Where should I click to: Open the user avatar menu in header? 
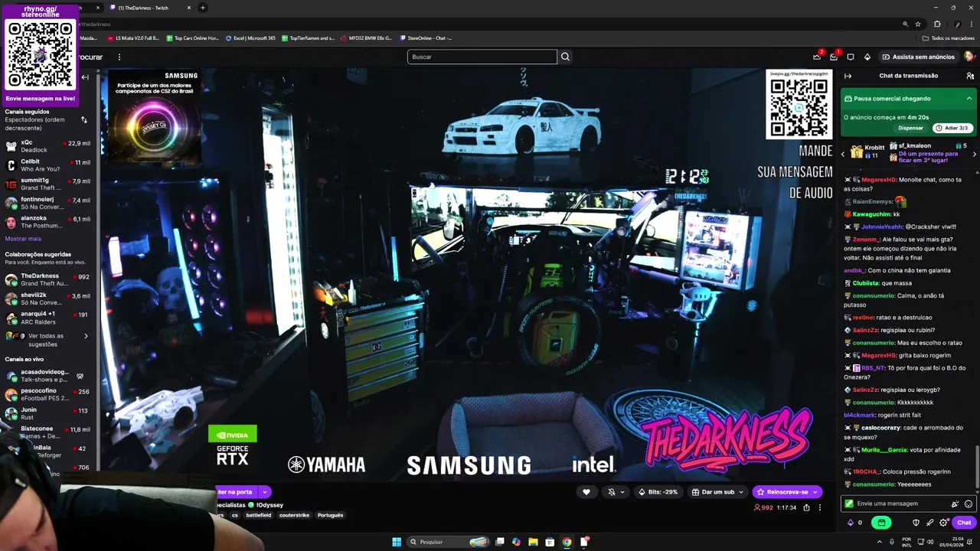tap(969, 57)
